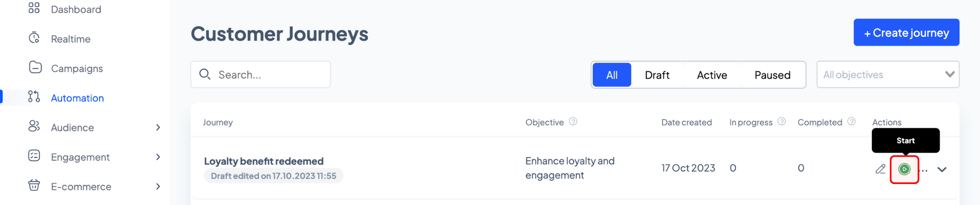Show only Paused journeys
Viewport: 980px width, 205px height.
click(x=772, y=75)
